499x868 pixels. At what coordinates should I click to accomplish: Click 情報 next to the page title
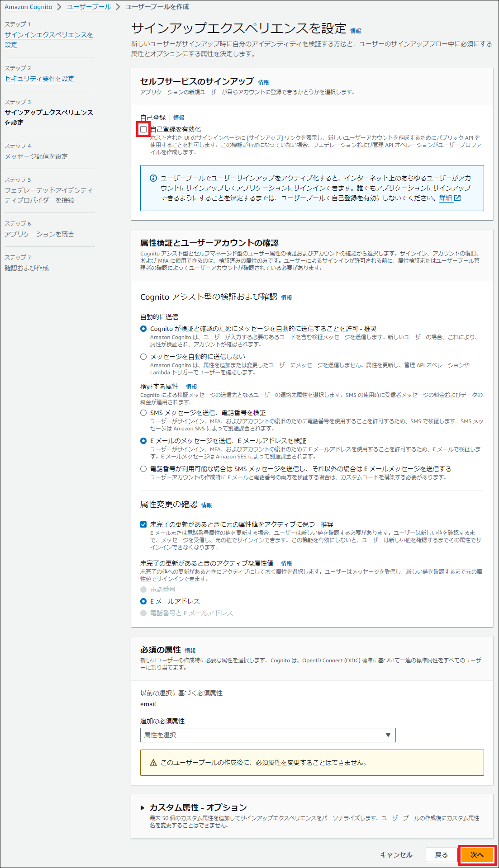[x=356, y=31]
